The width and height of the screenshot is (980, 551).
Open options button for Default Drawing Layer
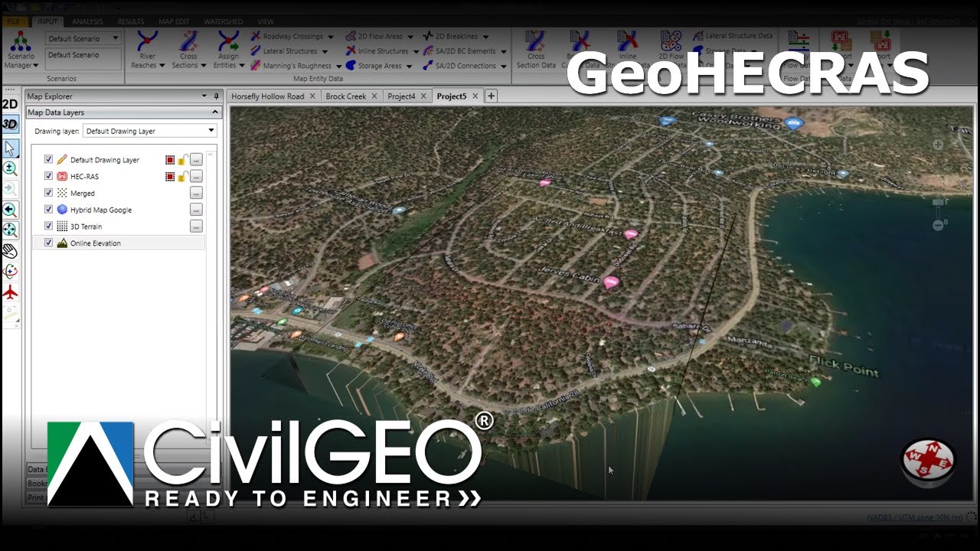pyautogui.click(x=196, y=160)
